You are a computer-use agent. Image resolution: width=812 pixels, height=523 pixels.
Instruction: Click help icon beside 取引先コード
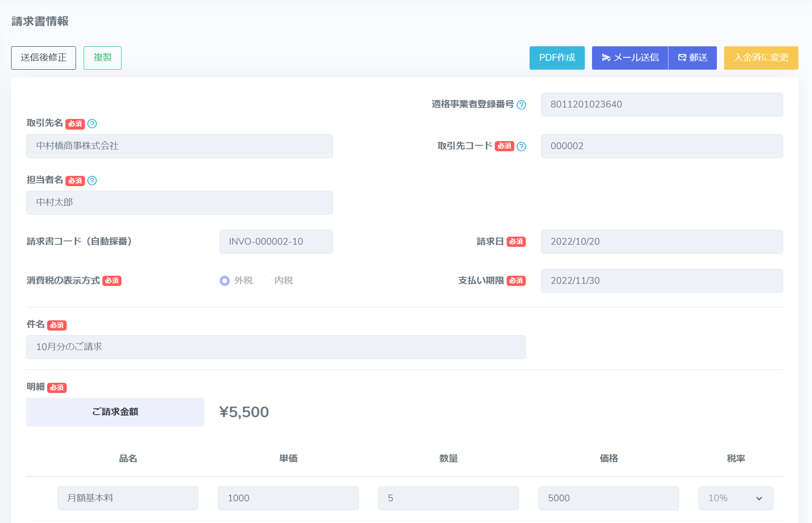[x=522, y=147]
